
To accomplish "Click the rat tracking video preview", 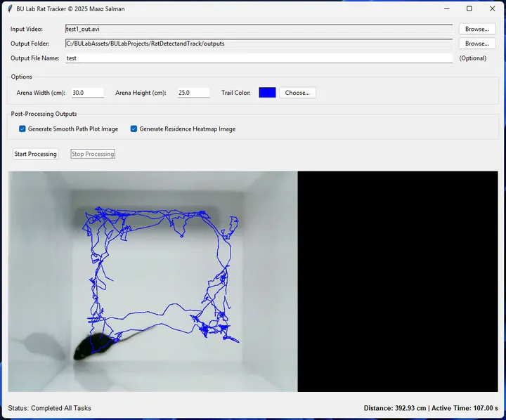I will pyautogui.click(x=153, y=281).
